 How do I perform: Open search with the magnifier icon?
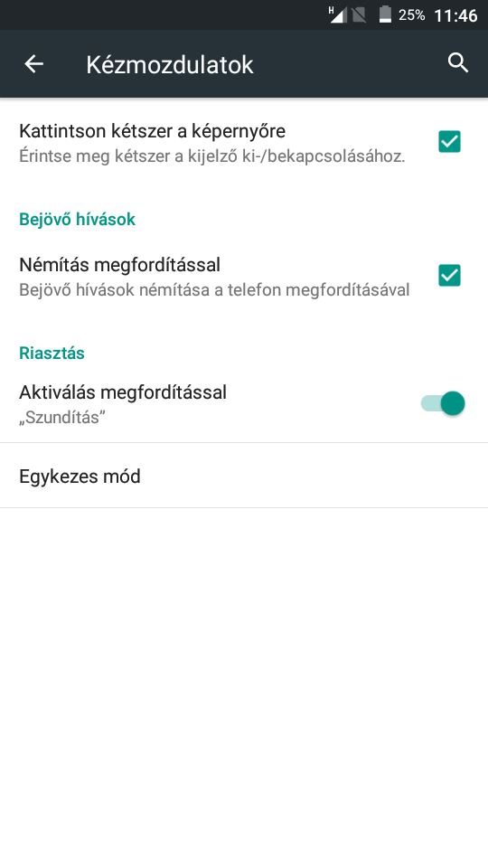click(x=458, y=63)
